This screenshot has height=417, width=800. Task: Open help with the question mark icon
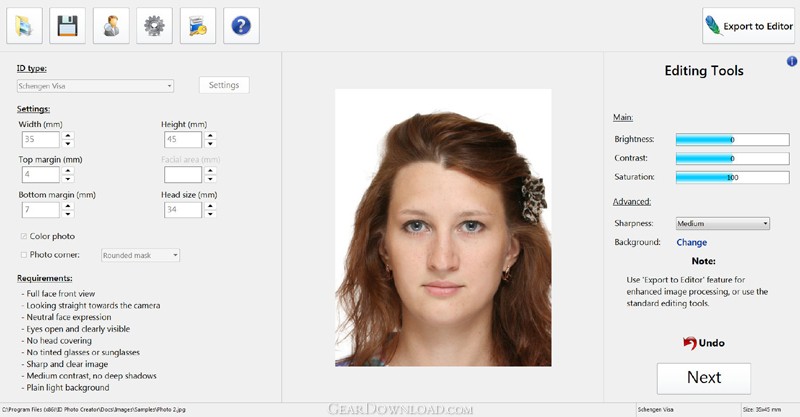pyautogui.click(x=241, y=26)
